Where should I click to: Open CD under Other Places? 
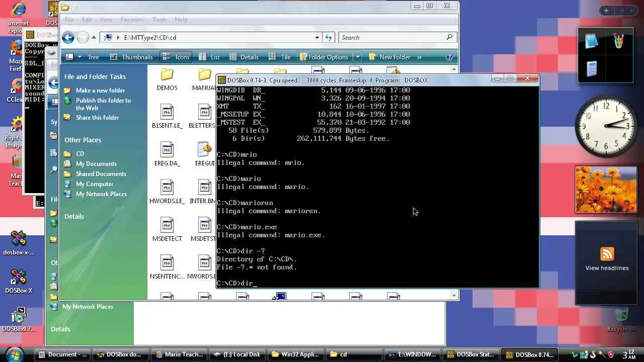coord(80,153)
